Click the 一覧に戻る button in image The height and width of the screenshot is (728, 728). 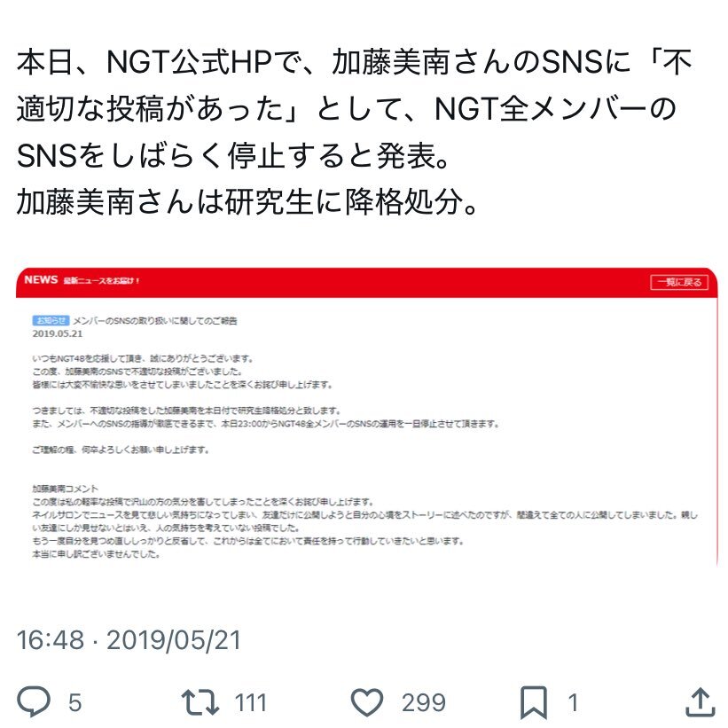click(679, 282)
